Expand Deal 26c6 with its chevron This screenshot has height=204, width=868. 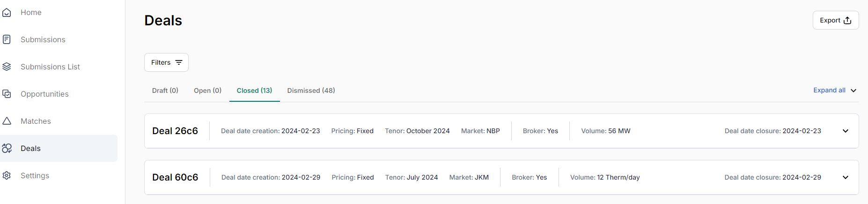click(846, 131)
